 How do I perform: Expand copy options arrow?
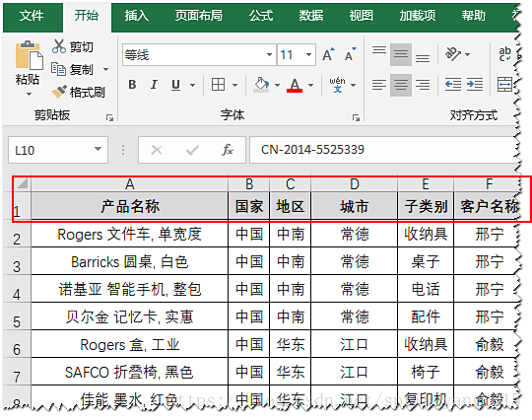click(105, 70)
